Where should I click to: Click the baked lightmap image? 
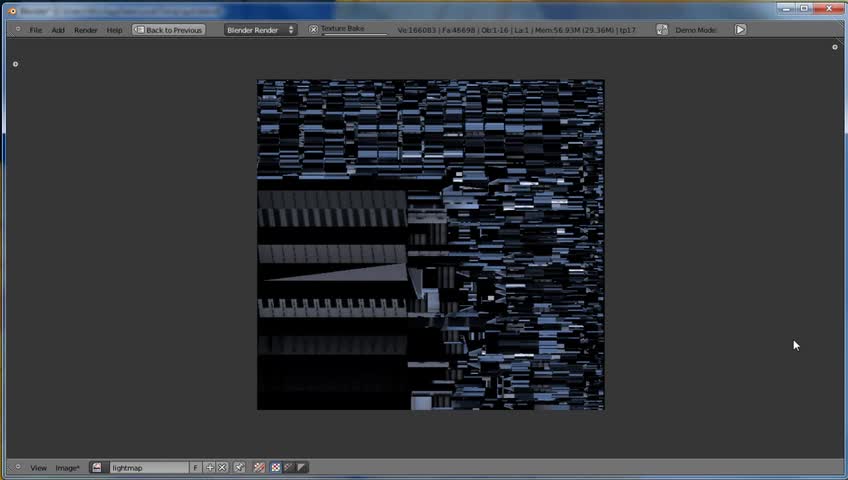(x=430, y=245)
